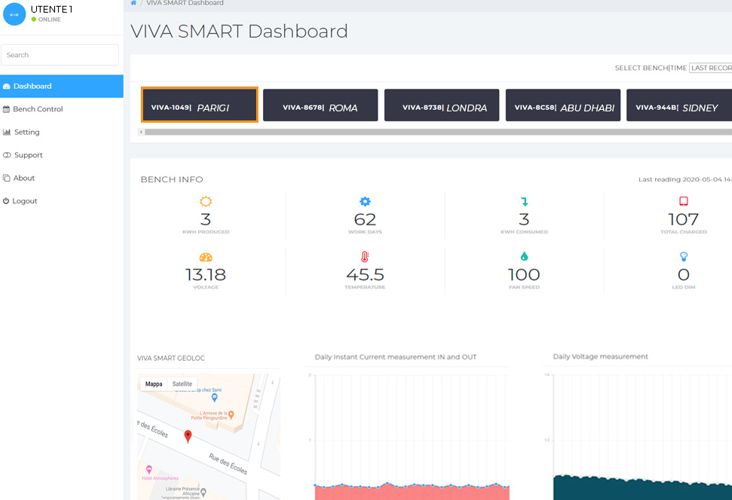Select the VIVA-944B SIDNEY bench

tap(679, 105)
